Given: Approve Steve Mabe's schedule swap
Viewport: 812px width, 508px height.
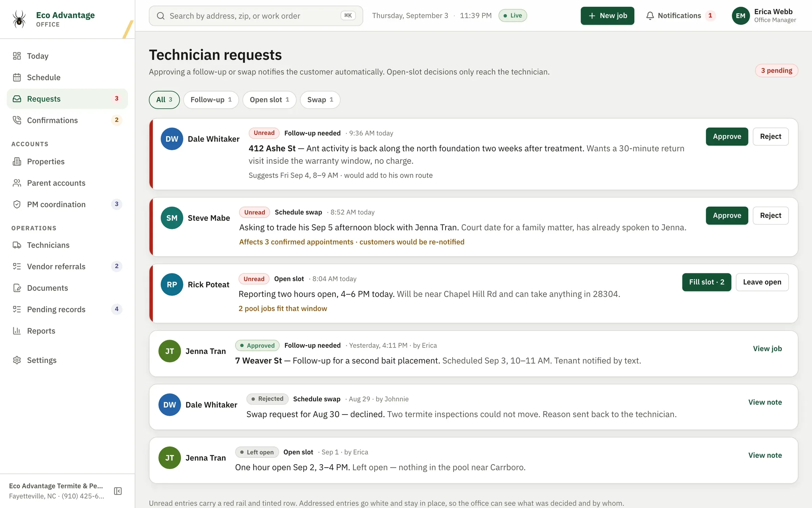Looking at the screenshot, I should point(727,215).
